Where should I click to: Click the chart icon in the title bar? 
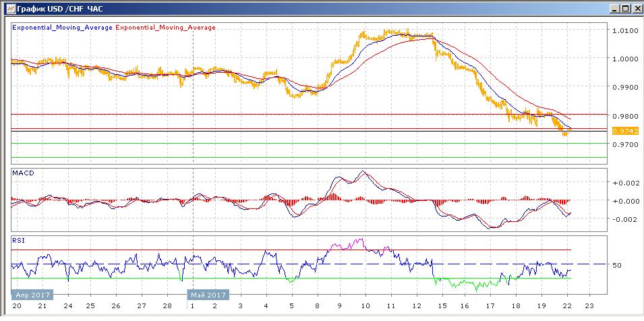coord(11,8)
